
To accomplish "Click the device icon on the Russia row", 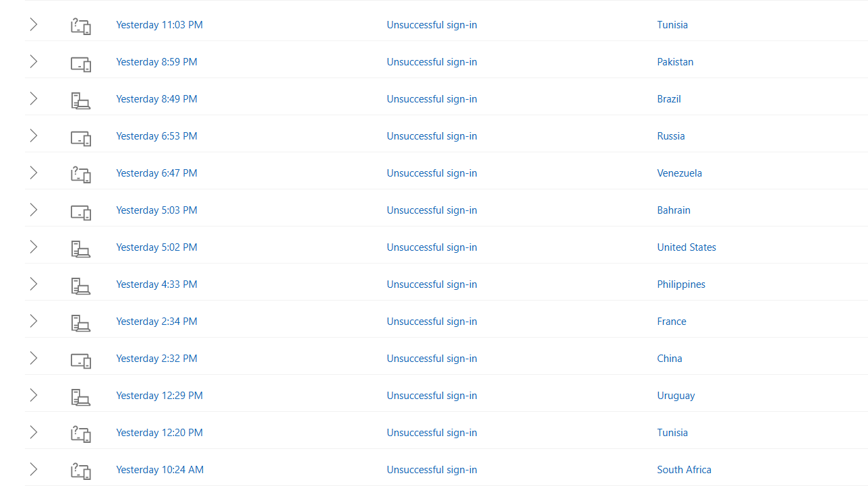I will pyautogui.click(x=81, y=138).
